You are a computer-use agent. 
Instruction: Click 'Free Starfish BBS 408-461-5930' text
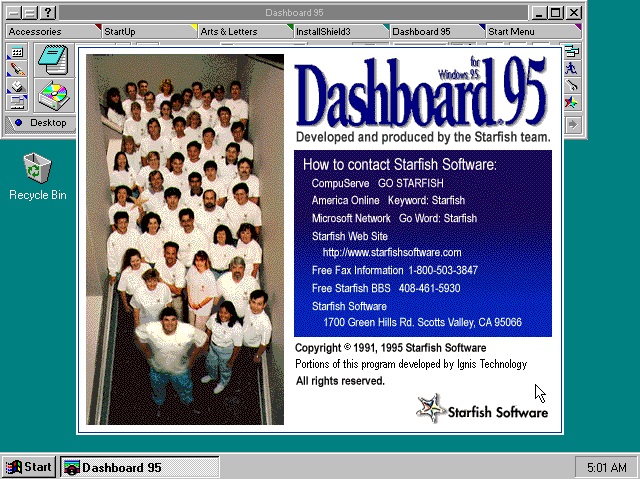click(386, 288)
